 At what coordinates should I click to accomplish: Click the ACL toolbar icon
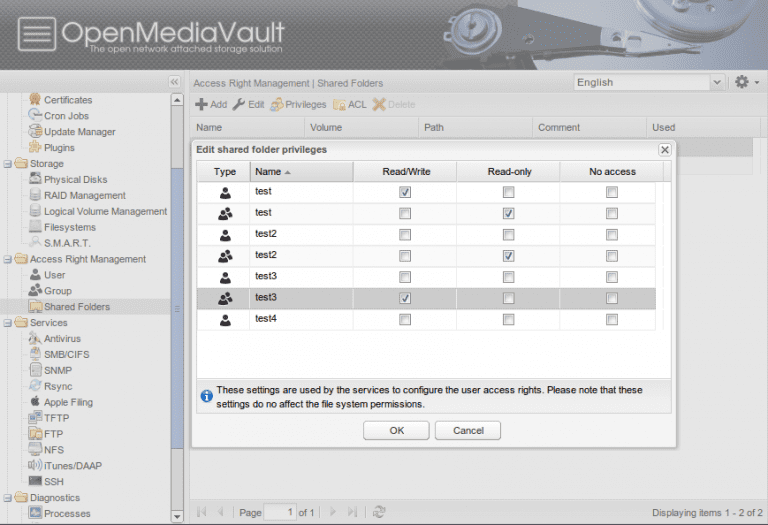[x=340, y=104]
